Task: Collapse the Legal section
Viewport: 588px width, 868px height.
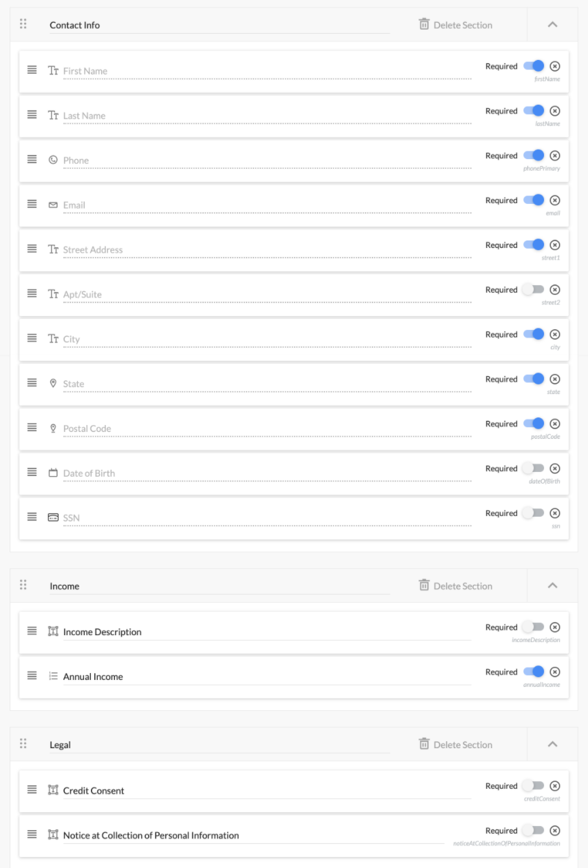Action: (552, 744)
